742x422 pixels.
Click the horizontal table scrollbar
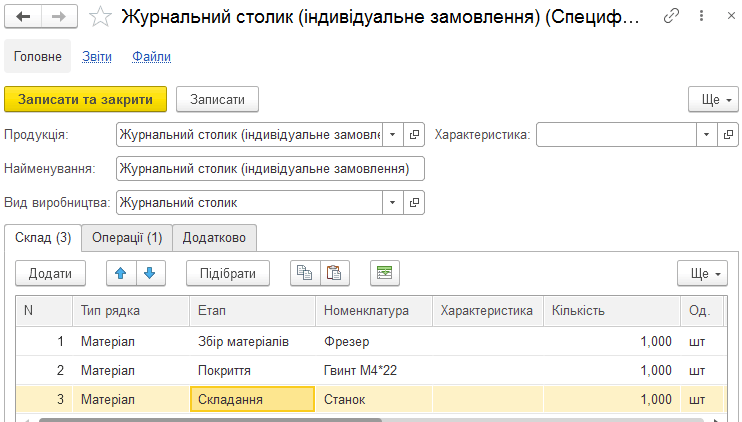tap(210, 420)
